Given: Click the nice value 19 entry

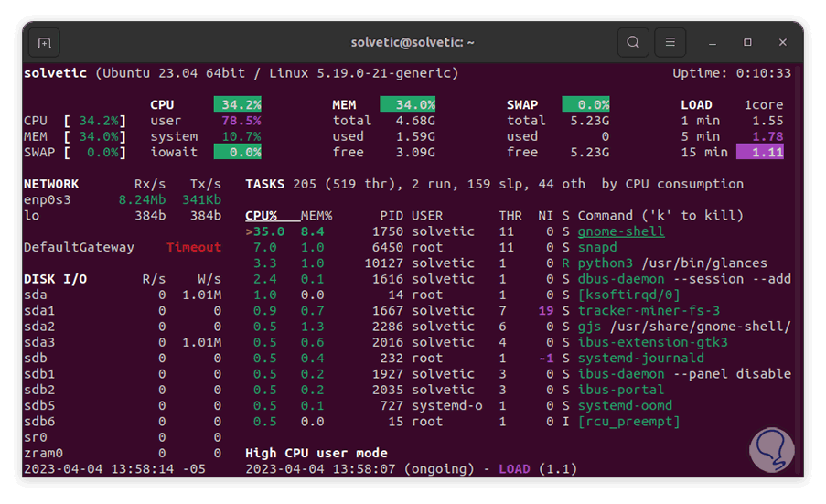Looking at the screenshot, I should tap(546, 310).
